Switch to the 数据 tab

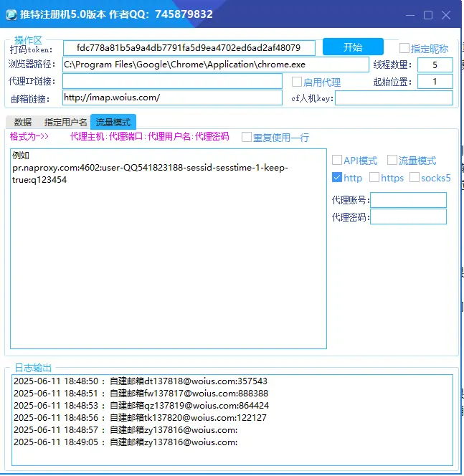23,122
